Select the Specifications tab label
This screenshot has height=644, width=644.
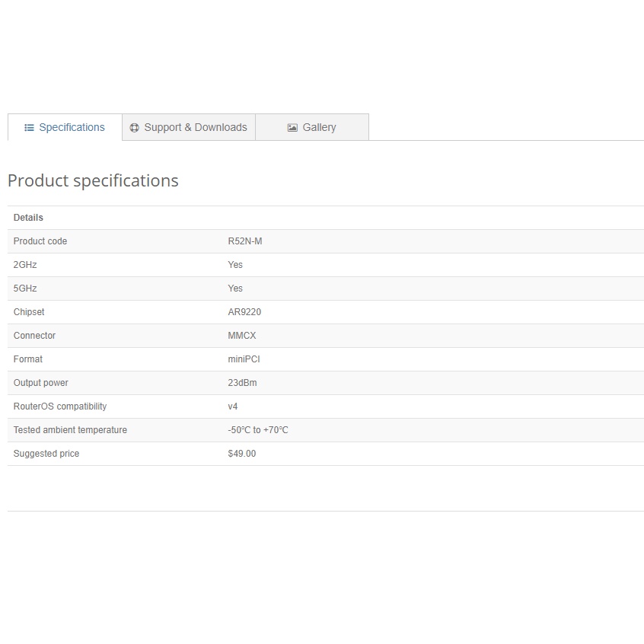(72, 128)
